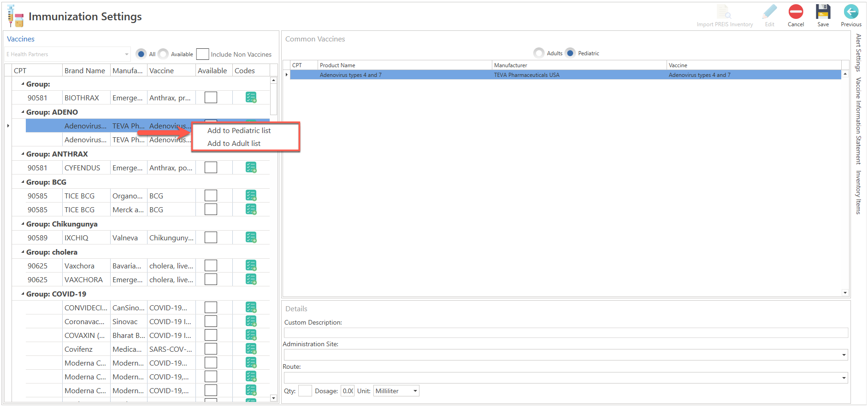Open the Alert Settings side tab

858,52
